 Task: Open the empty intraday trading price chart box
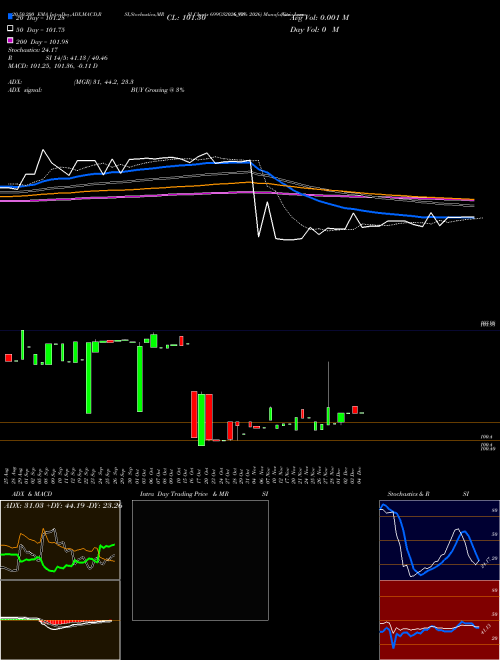coord(200,560)
